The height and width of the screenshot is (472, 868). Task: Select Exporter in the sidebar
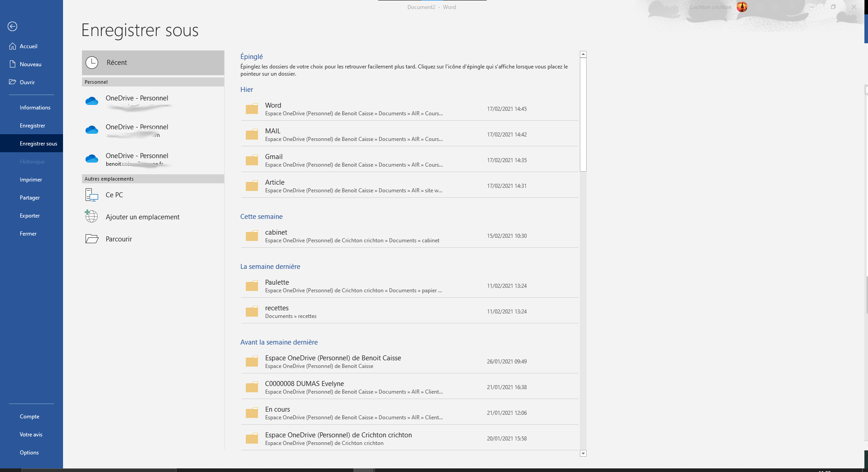pos(30,215)
